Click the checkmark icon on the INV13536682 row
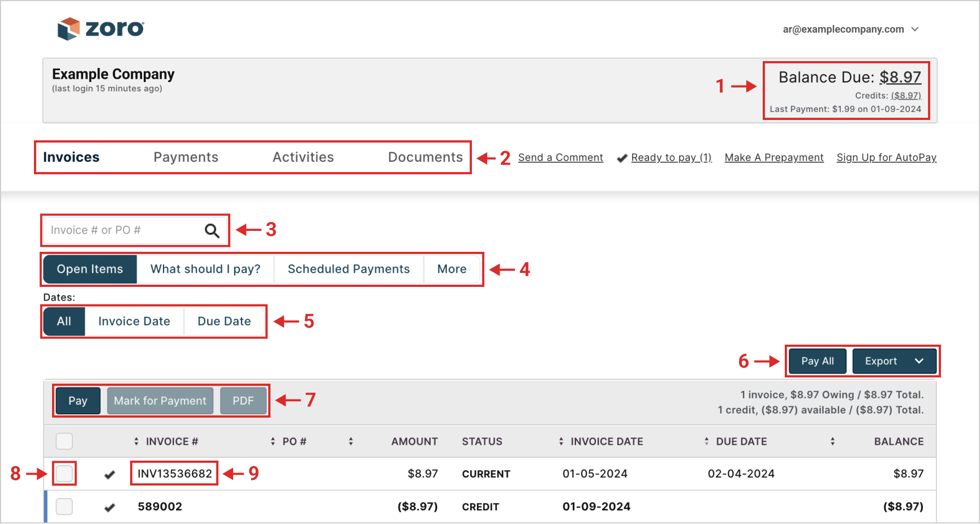Image resolution: width=980 pixels, height=524 pixels. click(x=110, y=474)
